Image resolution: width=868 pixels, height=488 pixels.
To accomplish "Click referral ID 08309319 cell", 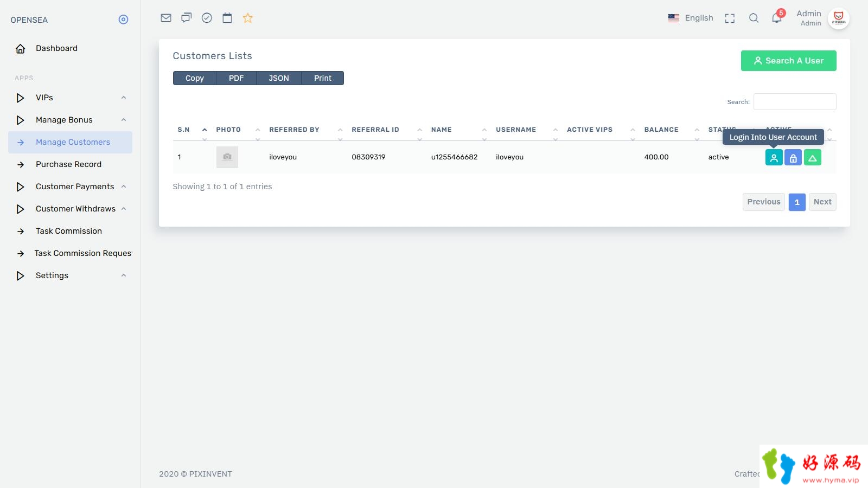I will tap(368, 157).
